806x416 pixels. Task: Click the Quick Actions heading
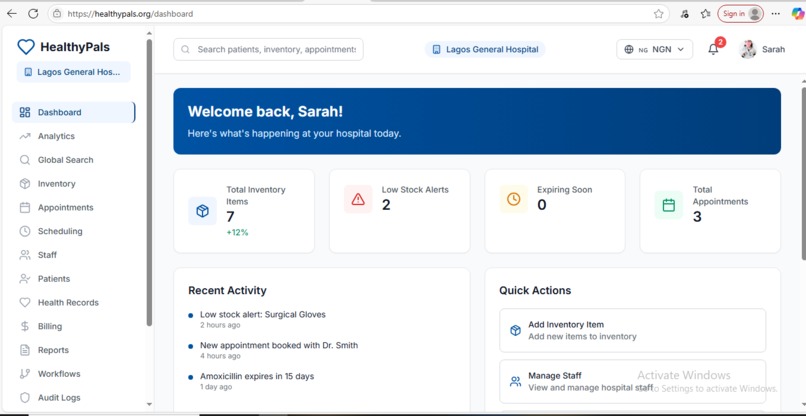535,291
